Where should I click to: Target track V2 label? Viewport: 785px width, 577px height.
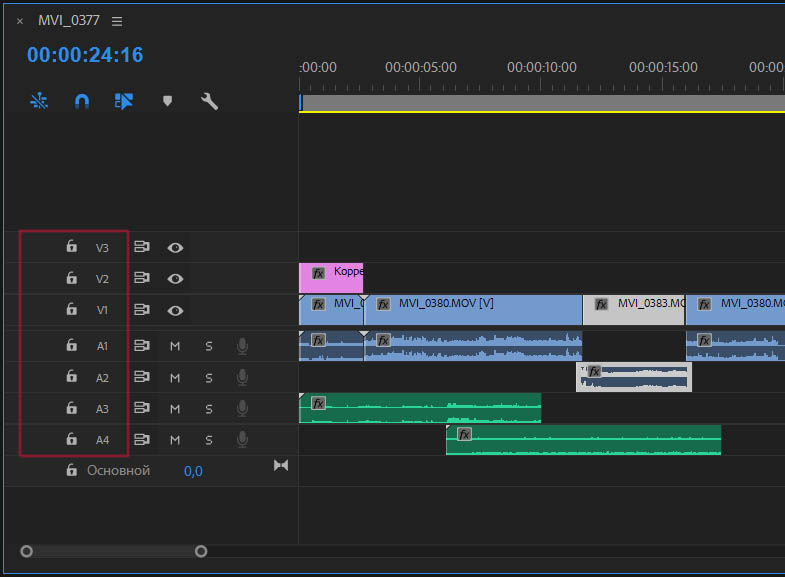click(102, 279)
